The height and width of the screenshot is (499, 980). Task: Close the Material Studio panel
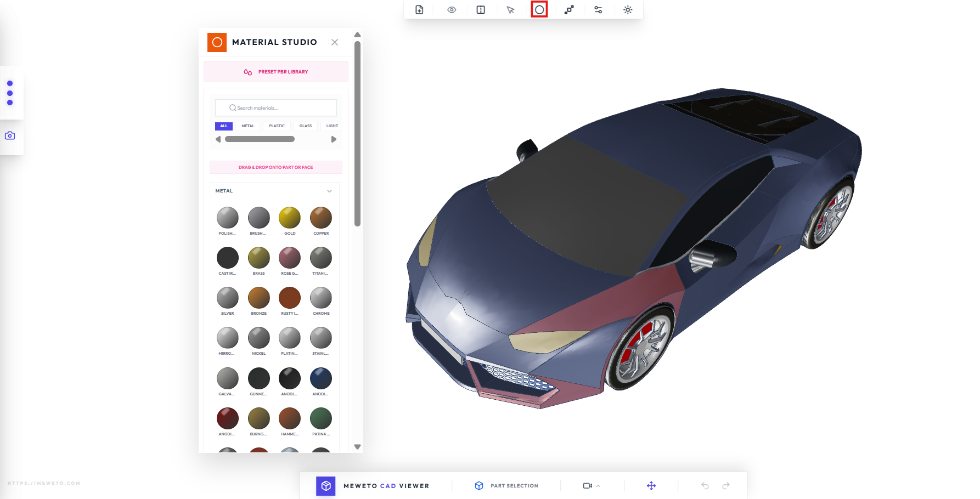click(335, 42)
